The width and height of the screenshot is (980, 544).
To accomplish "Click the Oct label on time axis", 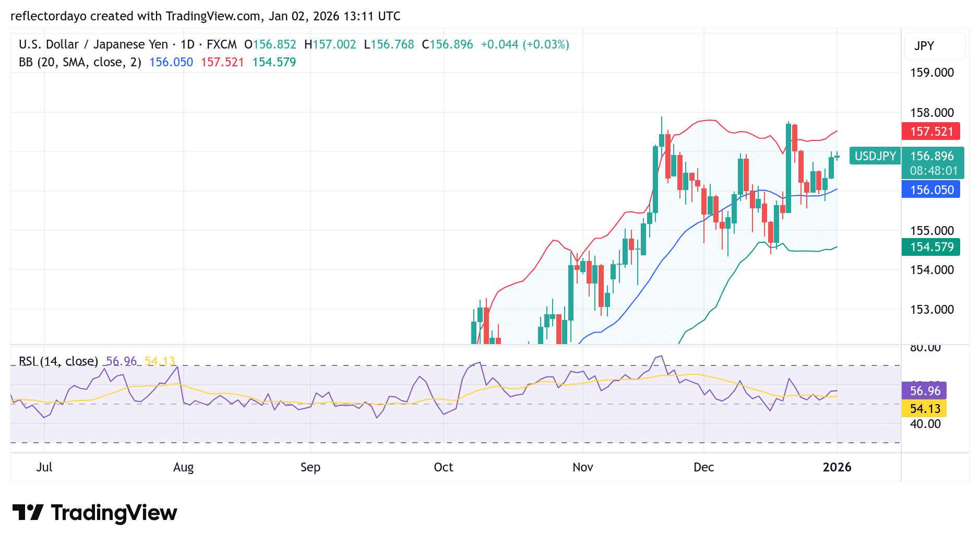I will [x=444, y=467].
